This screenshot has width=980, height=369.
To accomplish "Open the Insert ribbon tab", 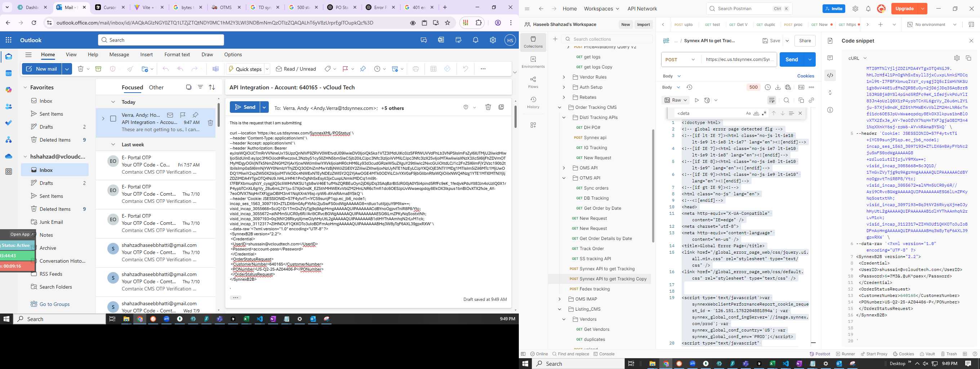I will coord(147,54).
